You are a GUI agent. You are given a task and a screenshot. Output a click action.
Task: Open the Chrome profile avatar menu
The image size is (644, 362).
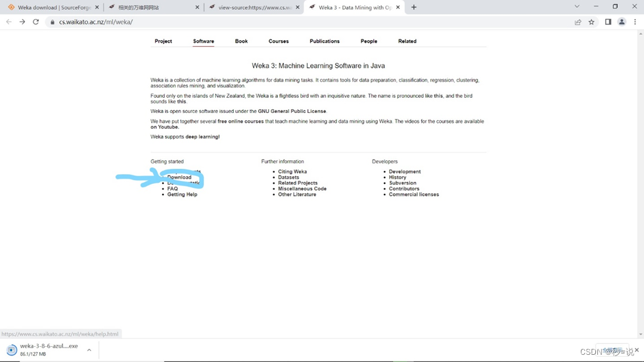click(622, 22)
